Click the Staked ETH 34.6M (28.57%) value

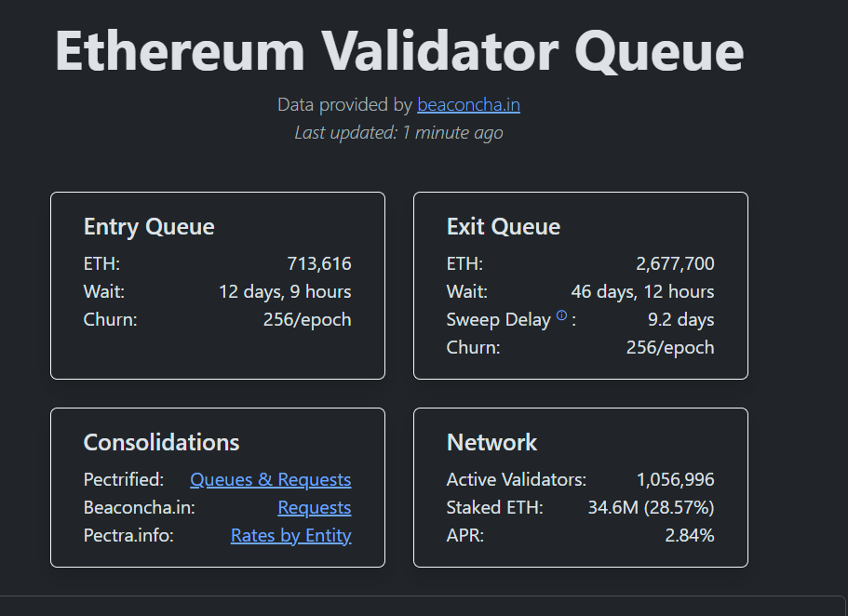point(651,508)
